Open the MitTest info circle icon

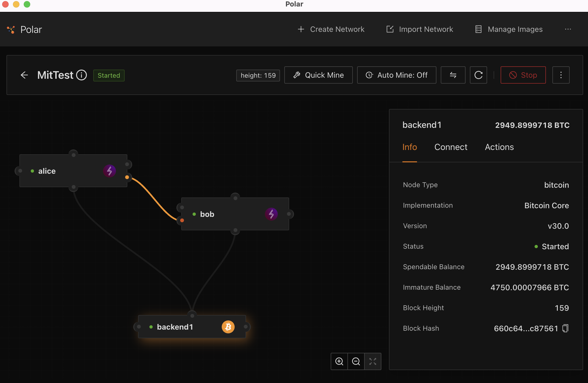(81, 75)
